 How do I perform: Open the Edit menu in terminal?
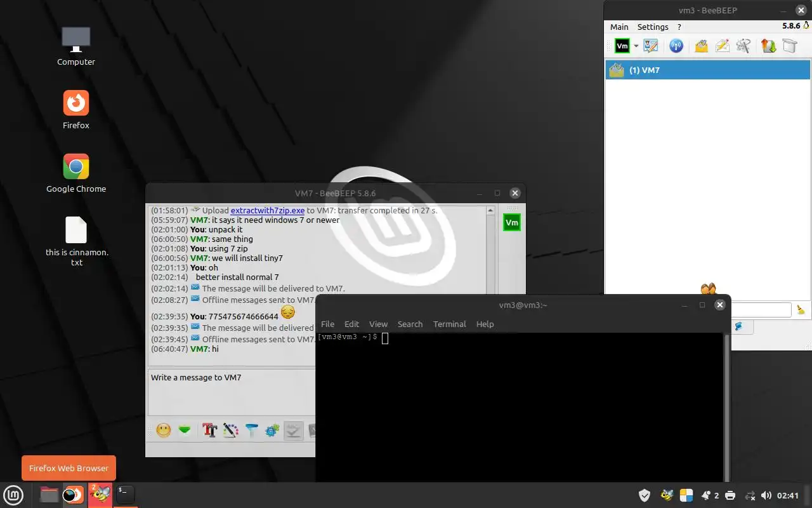click(x=351, y=324)
